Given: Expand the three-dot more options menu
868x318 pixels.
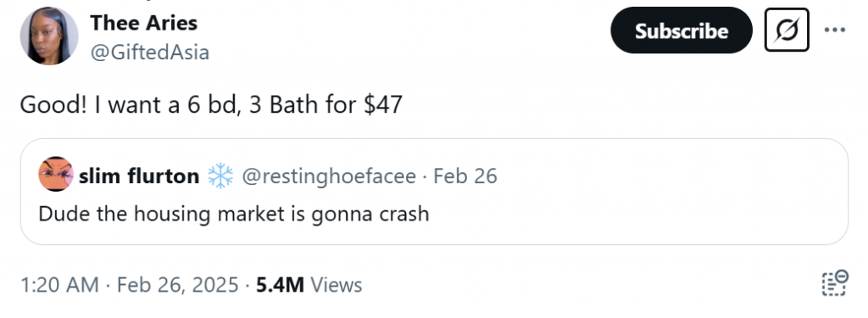Looking at the screenshot, I should point(835,30).
